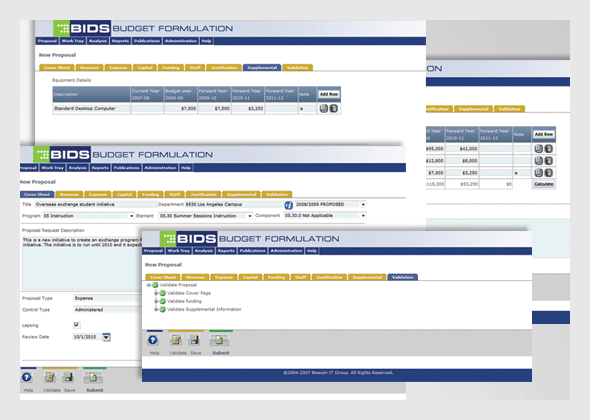Click green check beside Validate Supplemental Information
The height and width of the screenshot is (420, 590).
(163, 309)
